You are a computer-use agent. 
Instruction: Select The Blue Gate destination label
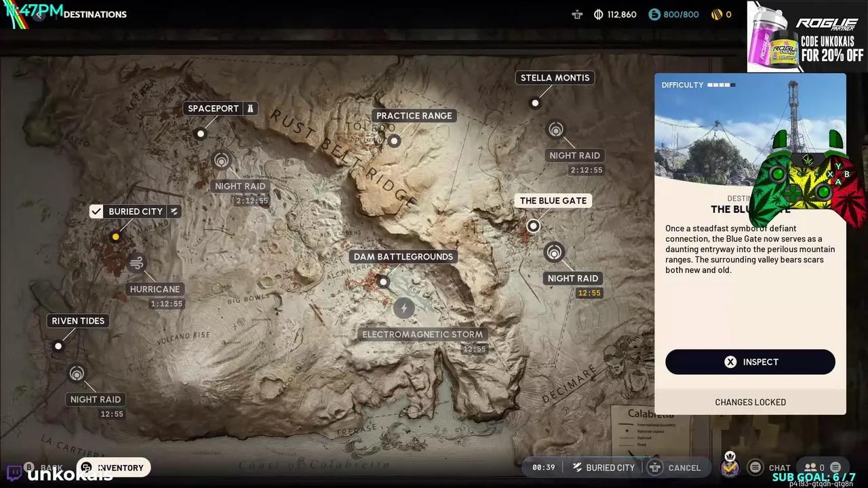[553, 201]
